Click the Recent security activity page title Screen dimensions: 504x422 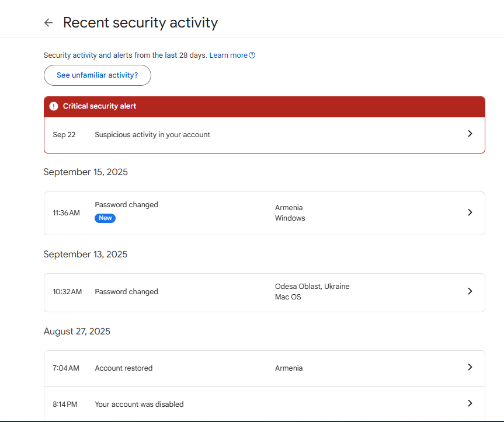(141, 23)
